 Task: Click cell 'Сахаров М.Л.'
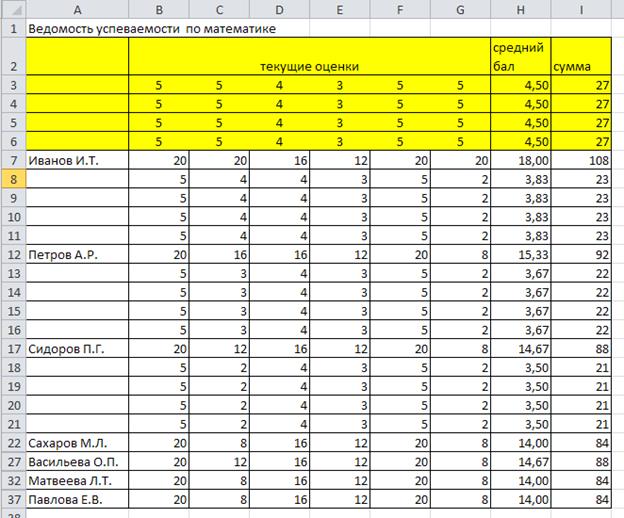pyautogui.click(x=77, y=443)
